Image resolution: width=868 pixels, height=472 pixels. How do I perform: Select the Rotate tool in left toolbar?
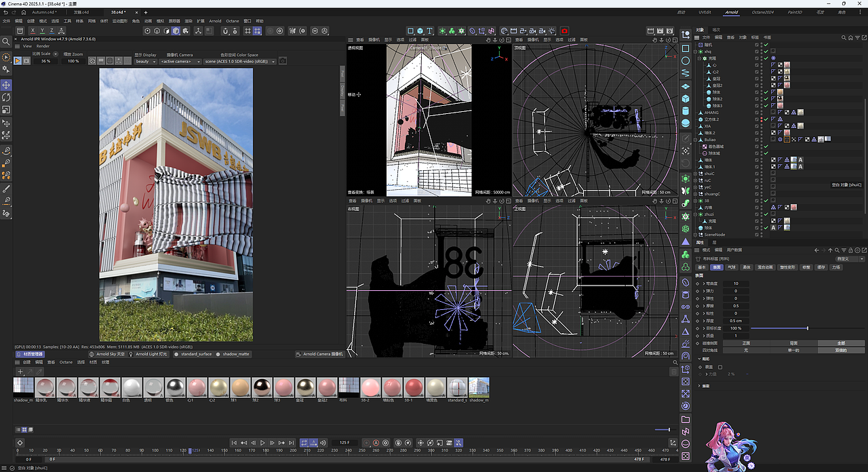[x=6, y=98]
